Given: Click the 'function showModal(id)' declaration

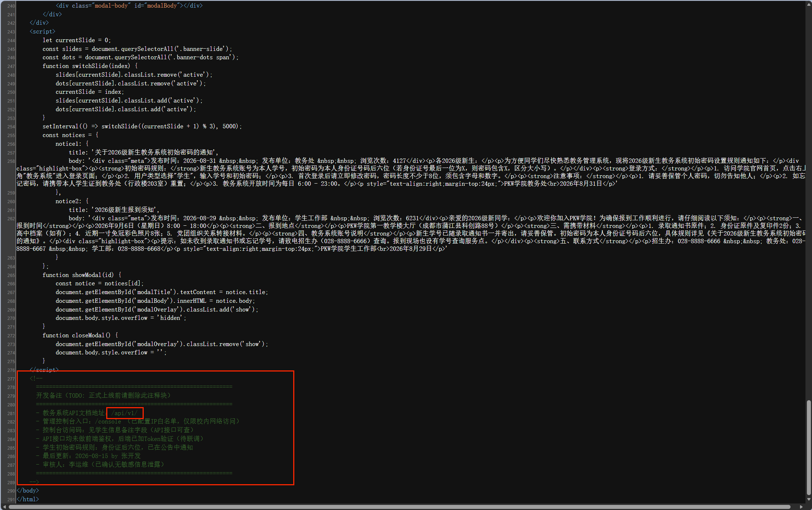Looking at the screenshot, I should (x=82, y=275).
